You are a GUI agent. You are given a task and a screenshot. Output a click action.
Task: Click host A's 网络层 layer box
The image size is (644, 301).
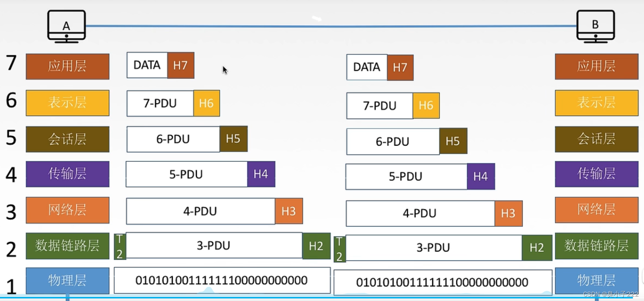pos(67,210)
